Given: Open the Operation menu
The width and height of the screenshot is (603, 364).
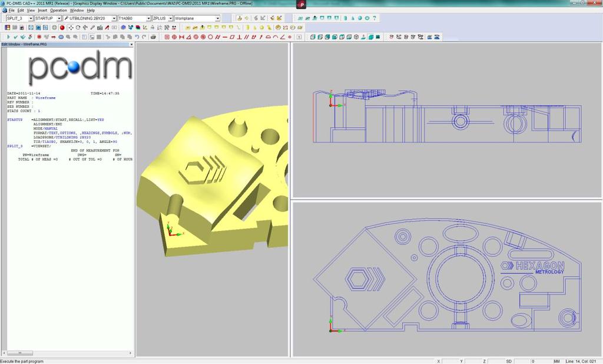Looking at the screenshot, I should tap(58, 11).
